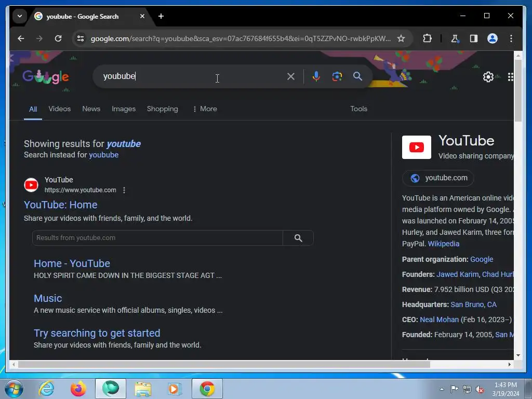Open Chrome Labs flask icon
532x399 pixels.
tap(455, 38)
